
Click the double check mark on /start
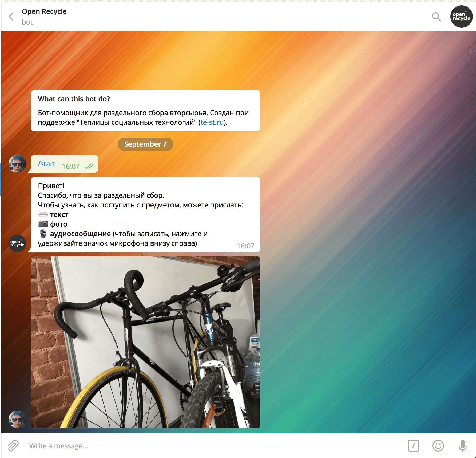(x=89, y=167)
